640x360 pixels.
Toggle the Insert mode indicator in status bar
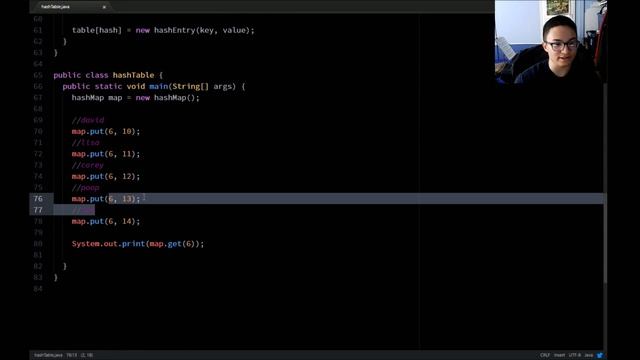pos(560,355)
